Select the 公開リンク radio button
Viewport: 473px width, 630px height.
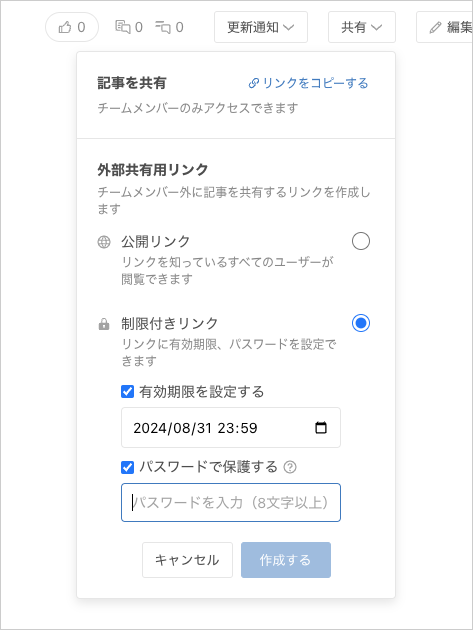coord(360,241)
